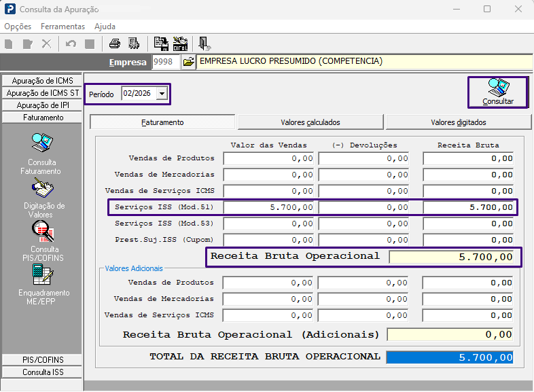This screenshot has width=534, height=392.
Task: Expand the Período dropdown arrow
Action: 162,93
